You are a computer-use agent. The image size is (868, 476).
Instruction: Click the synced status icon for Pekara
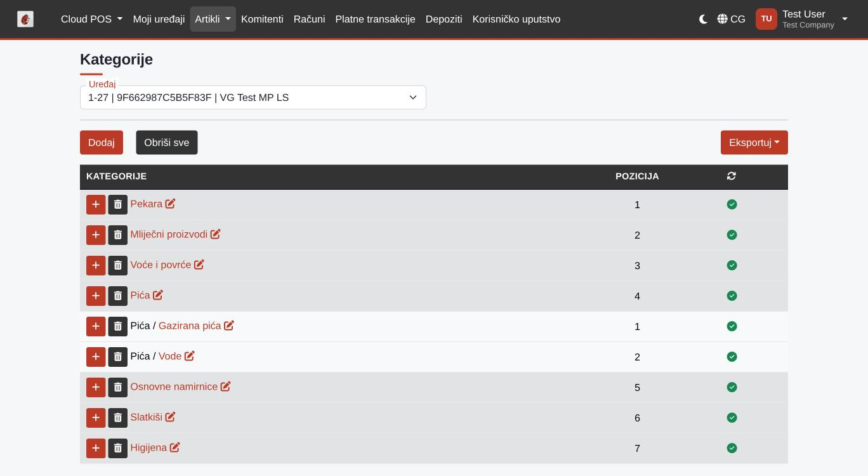point(732,204)
